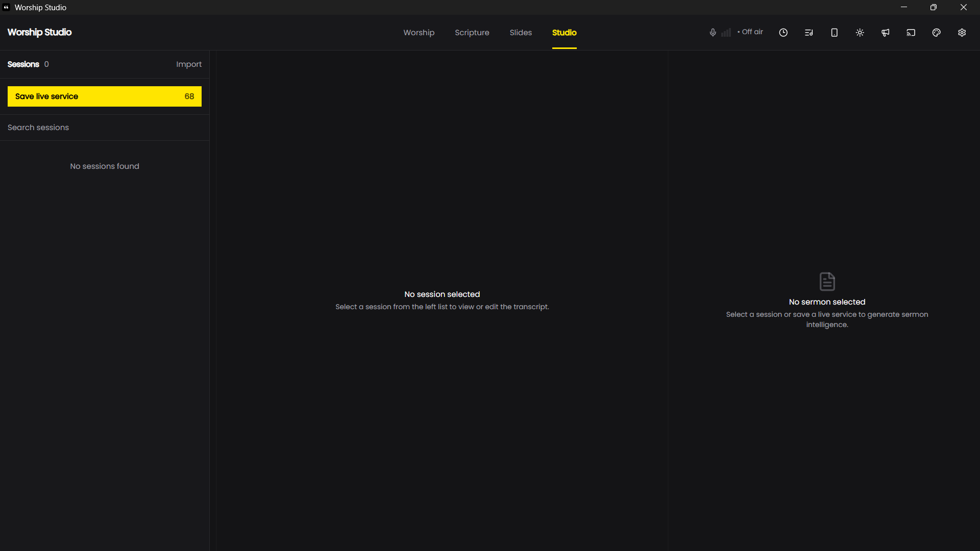The height and width of the screenshot is (551, 980).
Task: Restore down the Worship Studio window
Action: pos(934,7)
